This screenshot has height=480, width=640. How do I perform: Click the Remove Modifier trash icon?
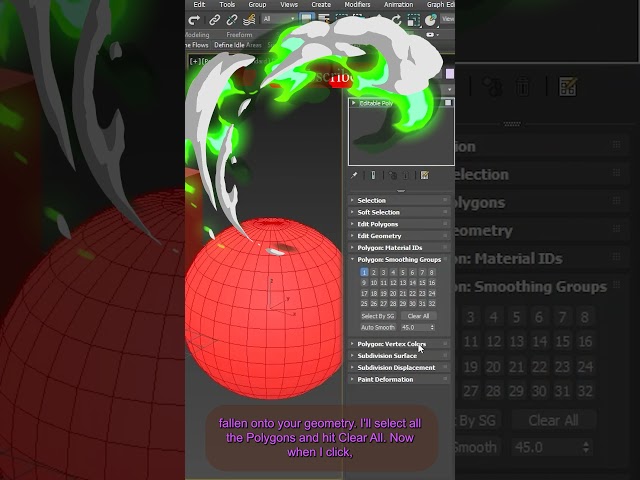click(x=406, y=176)
